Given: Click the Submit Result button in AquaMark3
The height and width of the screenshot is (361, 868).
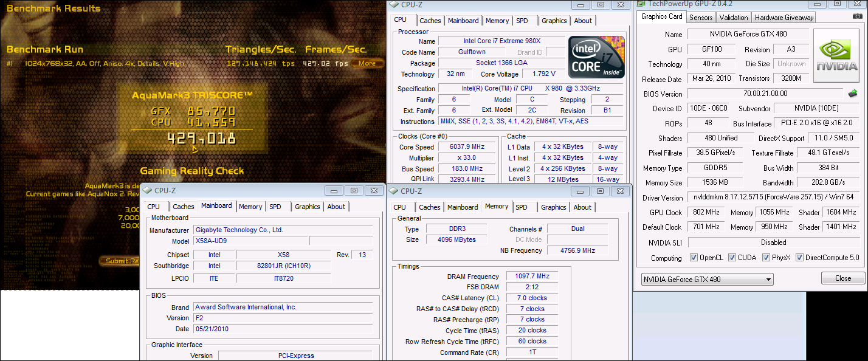Looking at the screenshot, I should pyautogui.click(x=121, y=261).
